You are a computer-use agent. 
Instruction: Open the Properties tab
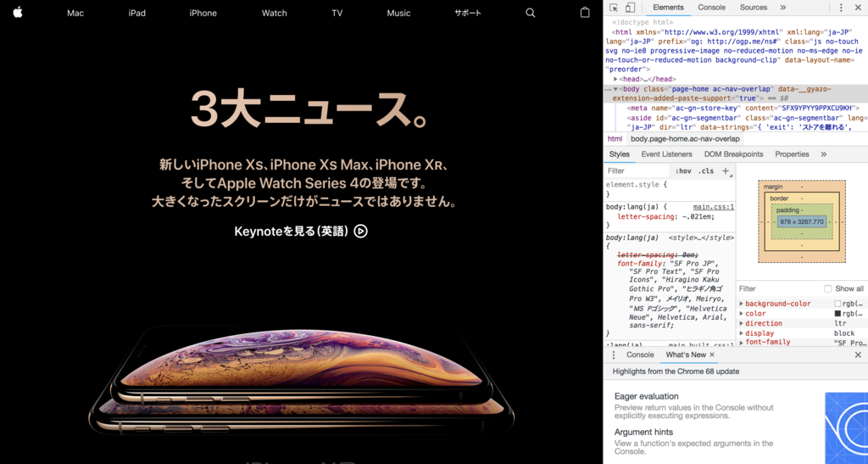coord(792,154)
